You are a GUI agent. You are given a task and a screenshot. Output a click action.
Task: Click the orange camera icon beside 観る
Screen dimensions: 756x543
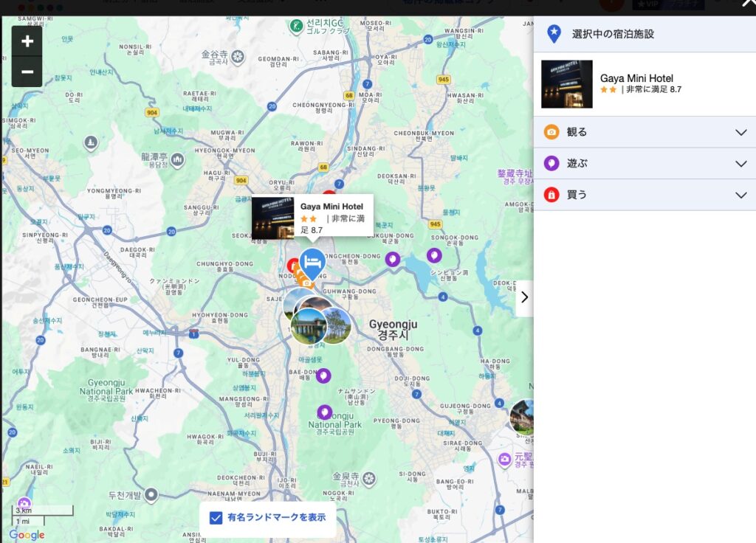pos(551,132)
